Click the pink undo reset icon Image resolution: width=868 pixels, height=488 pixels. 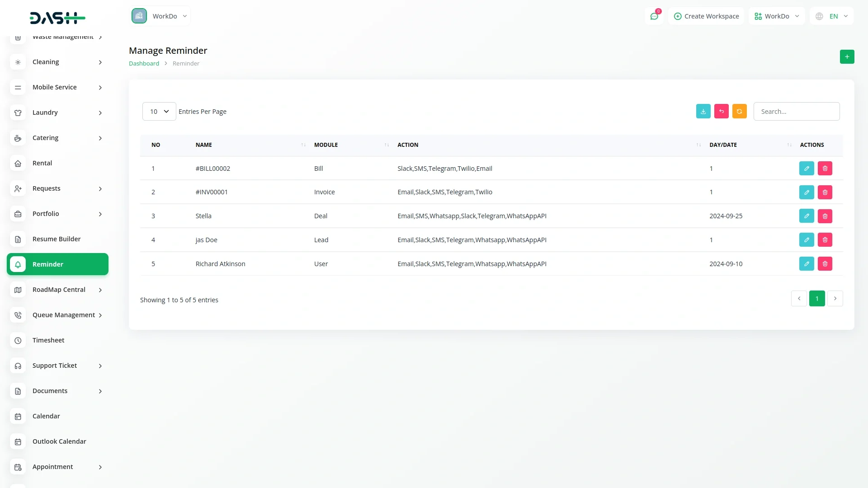tap(721, 112)
